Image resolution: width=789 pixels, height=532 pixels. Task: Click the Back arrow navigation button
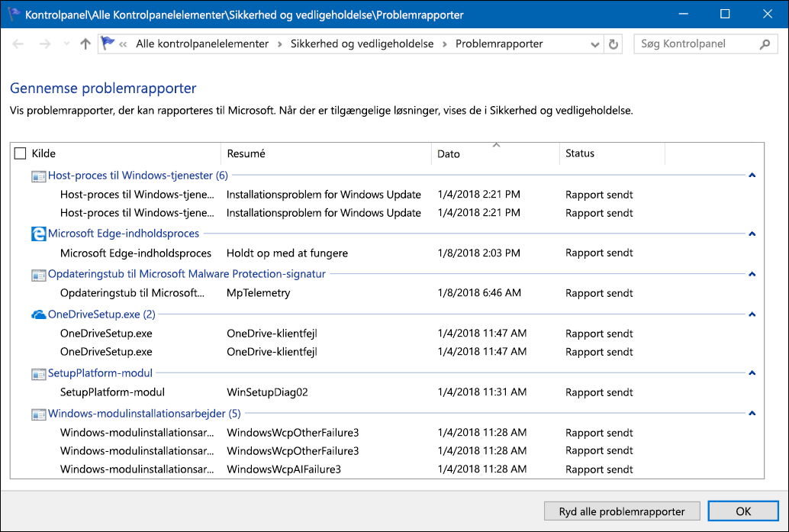tap(18, 44)
